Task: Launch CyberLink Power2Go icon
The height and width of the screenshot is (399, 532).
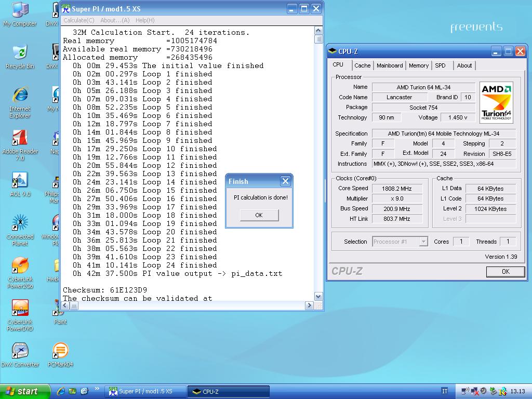Action: (x=20, y=272)
